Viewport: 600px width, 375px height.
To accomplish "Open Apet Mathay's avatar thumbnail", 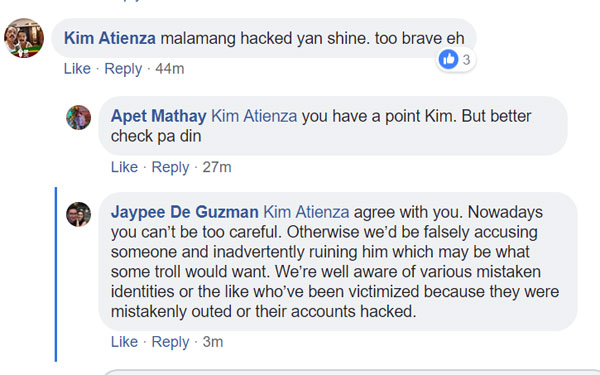I will (x=78, y=117).
